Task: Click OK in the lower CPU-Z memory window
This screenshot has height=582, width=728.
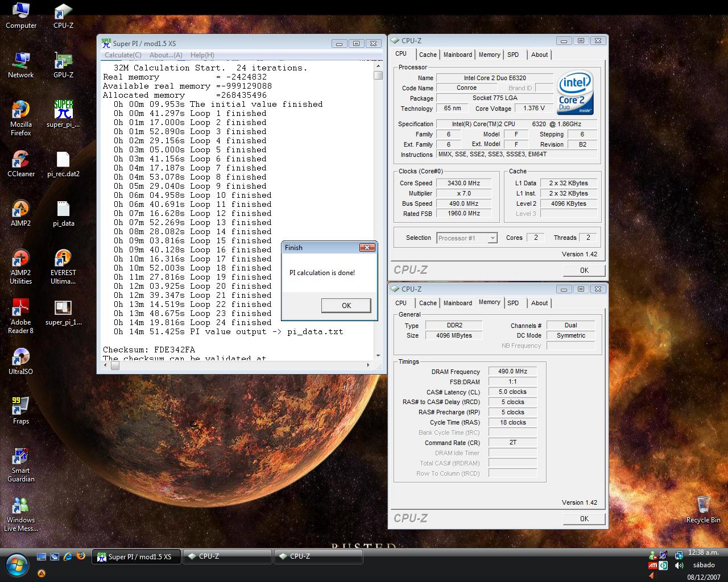Action: click(584, 518)
